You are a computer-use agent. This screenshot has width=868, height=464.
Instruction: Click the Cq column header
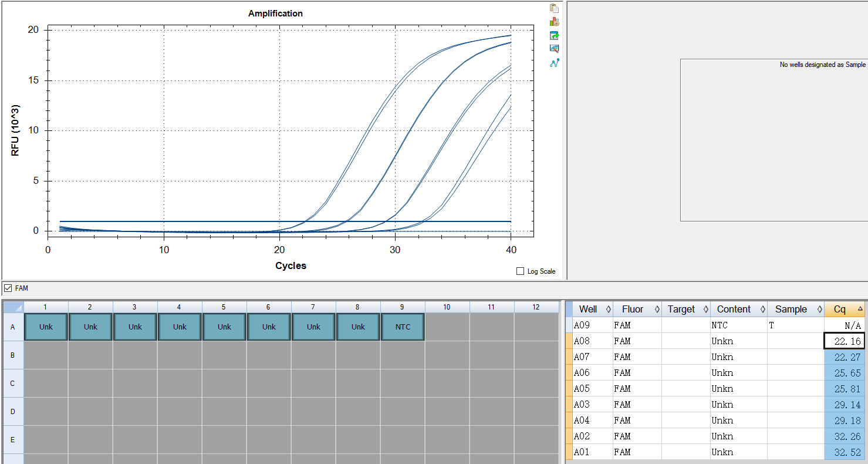coord(845,310)
